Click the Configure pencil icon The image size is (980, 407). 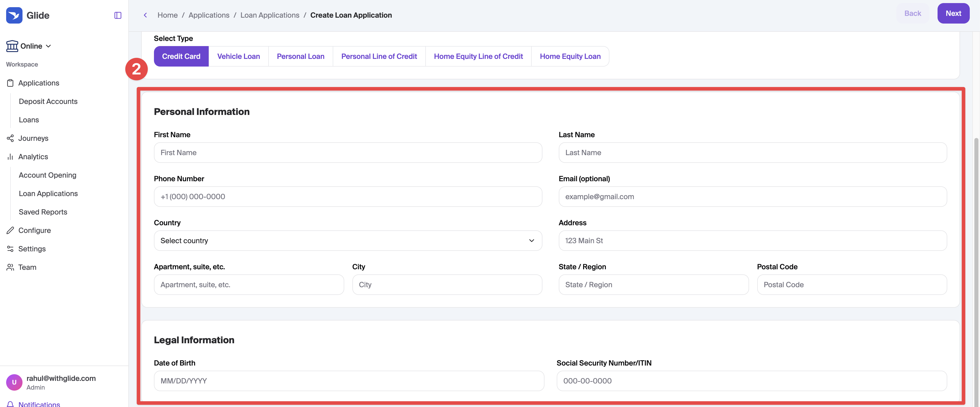click(10, 230)
